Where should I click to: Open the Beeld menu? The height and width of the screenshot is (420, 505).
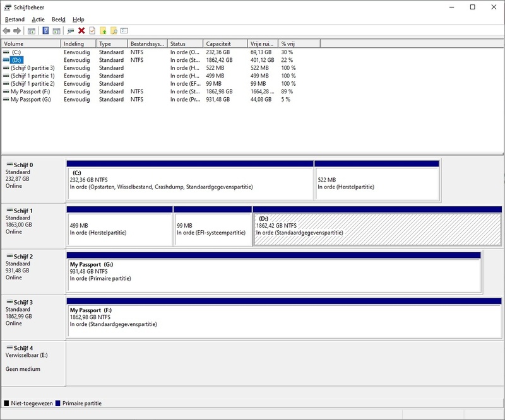(59, 20)
